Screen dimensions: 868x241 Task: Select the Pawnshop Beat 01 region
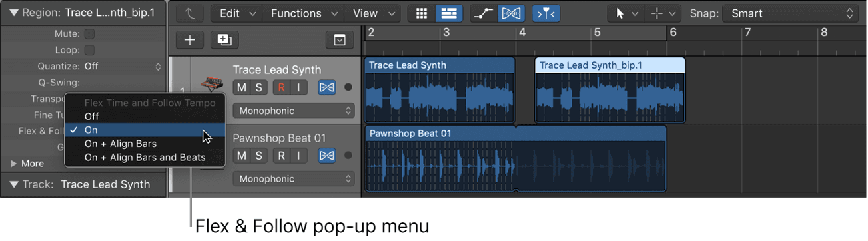tap(516, 159)
